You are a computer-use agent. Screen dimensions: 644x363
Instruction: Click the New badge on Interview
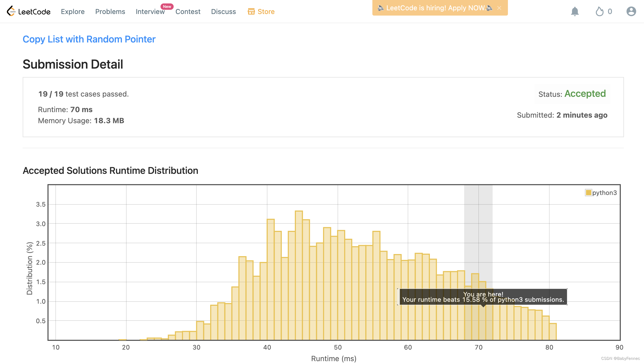click(167, 6)
